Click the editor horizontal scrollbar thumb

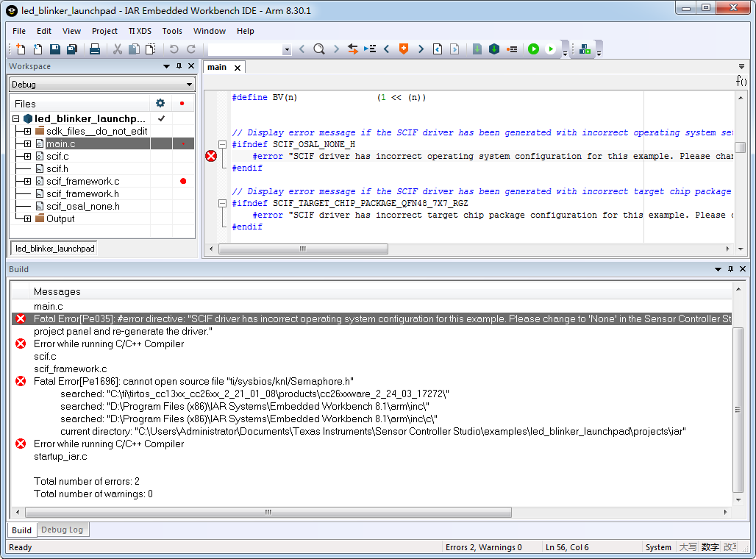pos(303,249)
